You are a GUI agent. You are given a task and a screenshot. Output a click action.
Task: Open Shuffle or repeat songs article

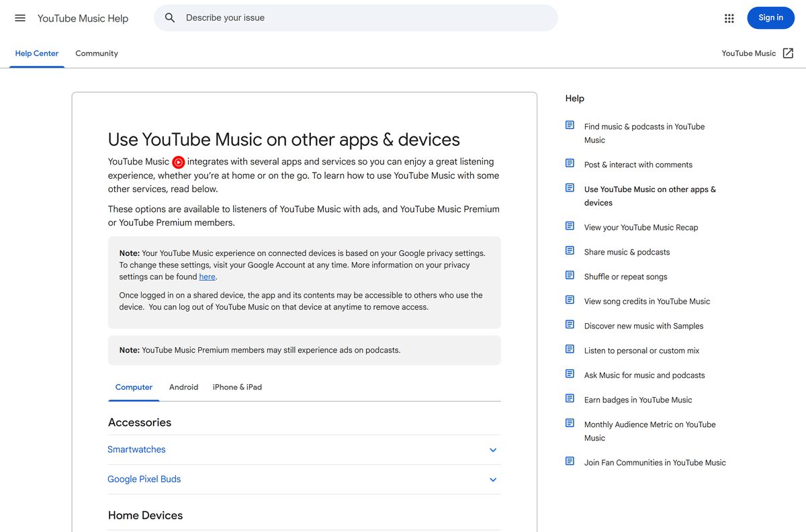(x=625, y=277)
